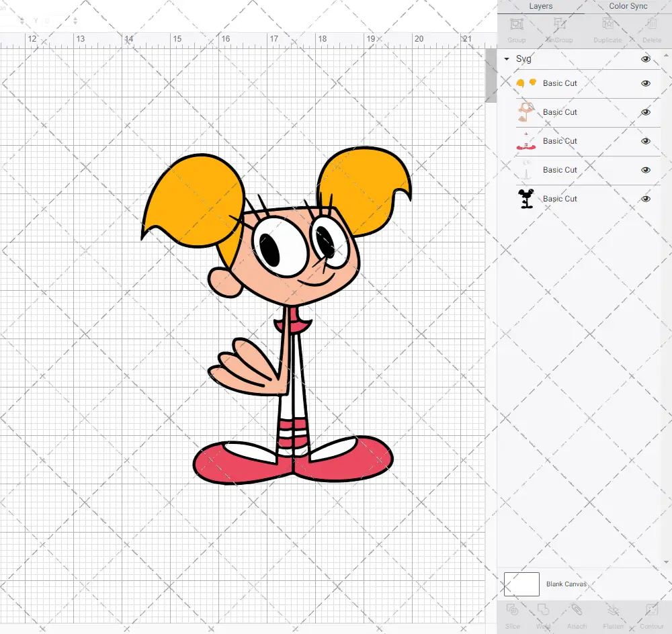Switch to the Layers tab
Viewport: 672px width, 634px height.
tap(540, 7)
